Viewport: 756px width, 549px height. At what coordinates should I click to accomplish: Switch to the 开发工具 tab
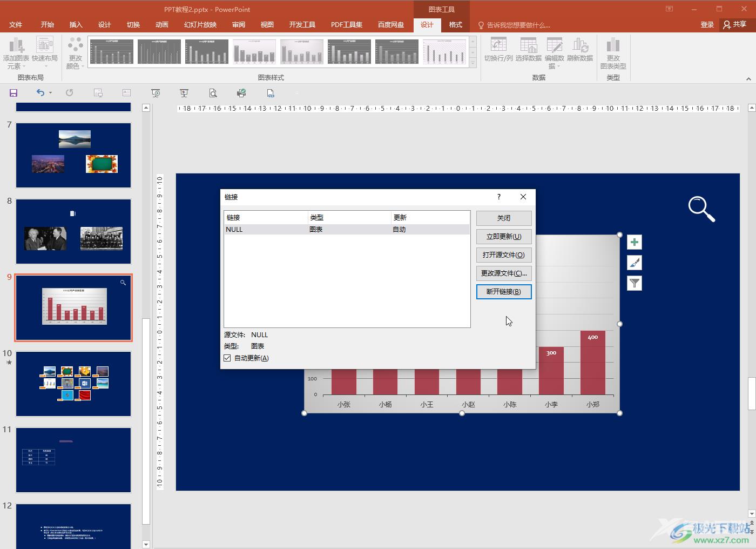(302, 25)
